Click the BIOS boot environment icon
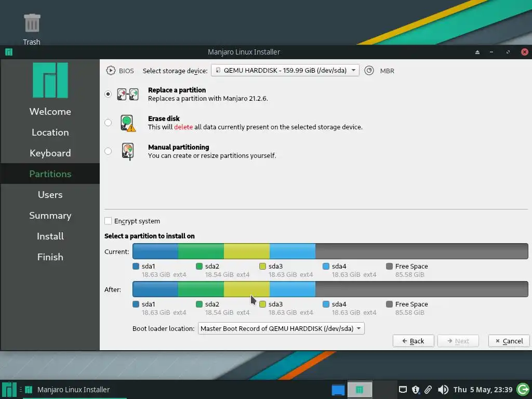Image resolution: width=532 pixels, height=399 pixels. 111,71
